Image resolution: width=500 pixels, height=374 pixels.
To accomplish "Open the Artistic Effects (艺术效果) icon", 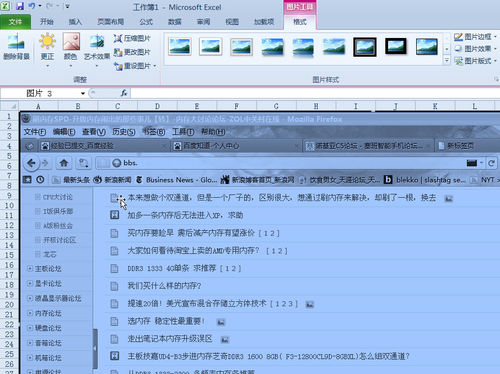I will coord(97,43).
